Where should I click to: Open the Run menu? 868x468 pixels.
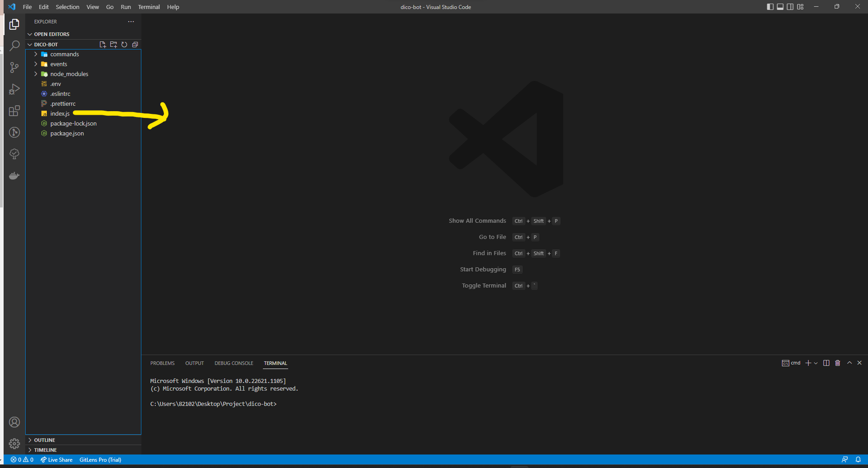point(126,7)
